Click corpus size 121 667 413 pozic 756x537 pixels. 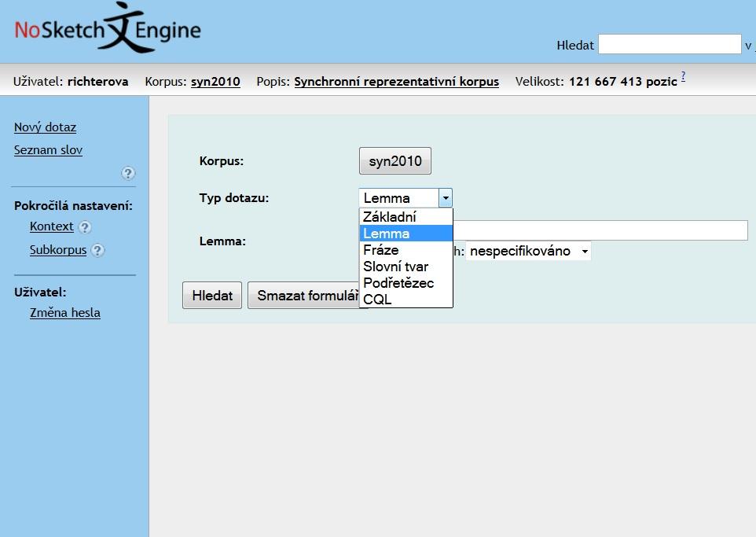point(623,82)
